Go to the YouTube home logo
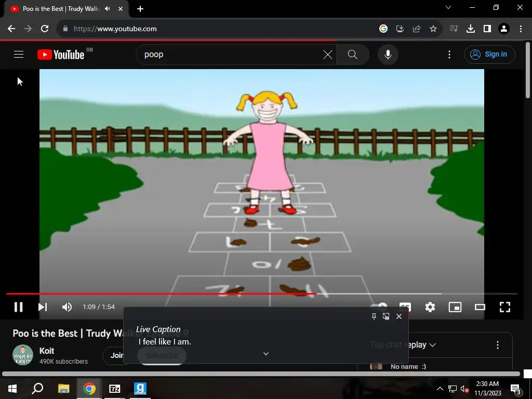 pos(61,55)
